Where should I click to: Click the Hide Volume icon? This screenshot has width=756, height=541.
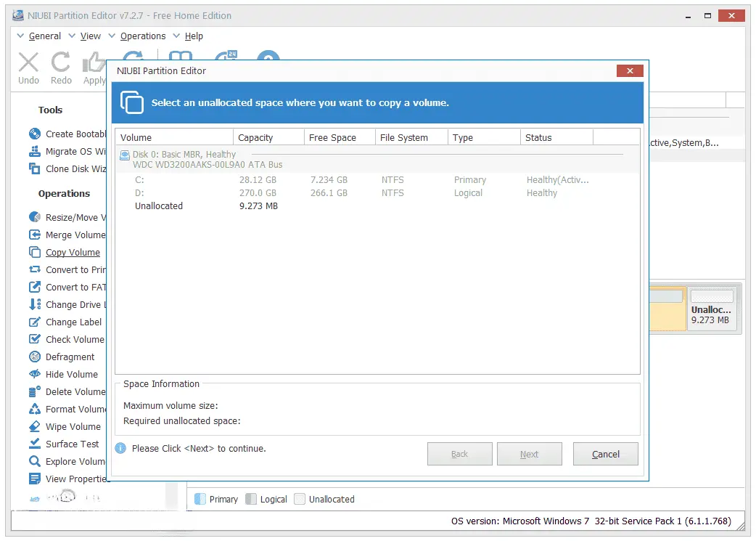pos(35,374)
